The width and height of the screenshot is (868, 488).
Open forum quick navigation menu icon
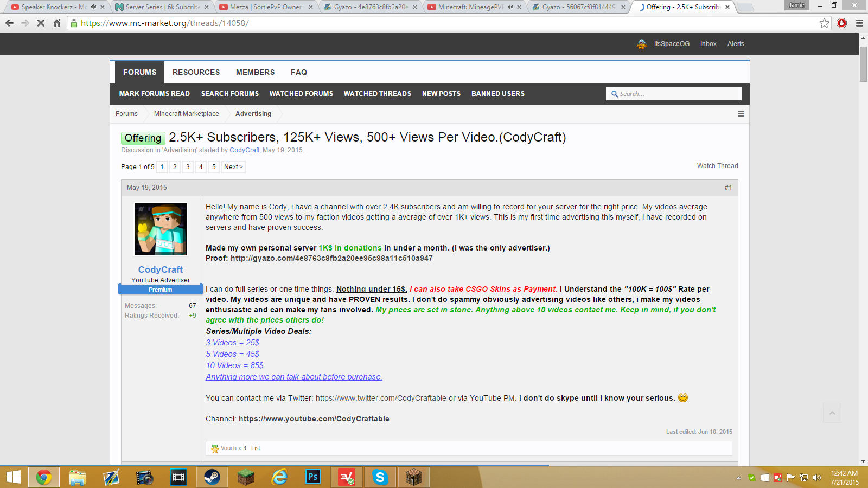741,114
